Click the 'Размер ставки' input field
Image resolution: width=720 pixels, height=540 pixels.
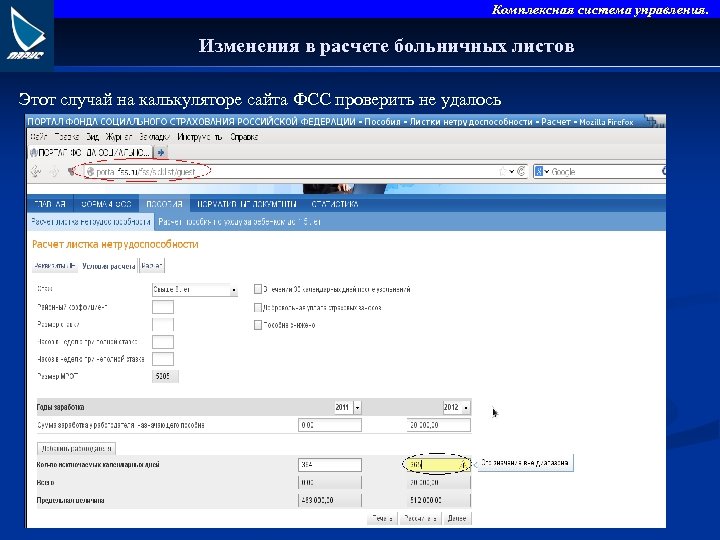163,325
